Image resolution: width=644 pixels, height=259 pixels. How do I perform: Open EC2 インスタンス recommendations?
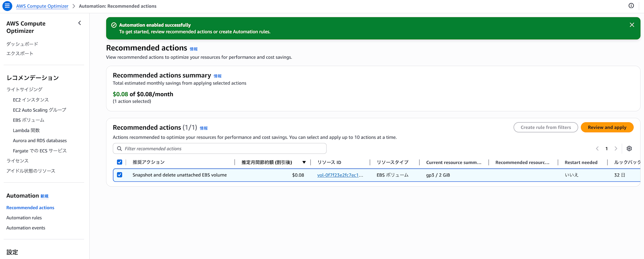click(31, 100)
